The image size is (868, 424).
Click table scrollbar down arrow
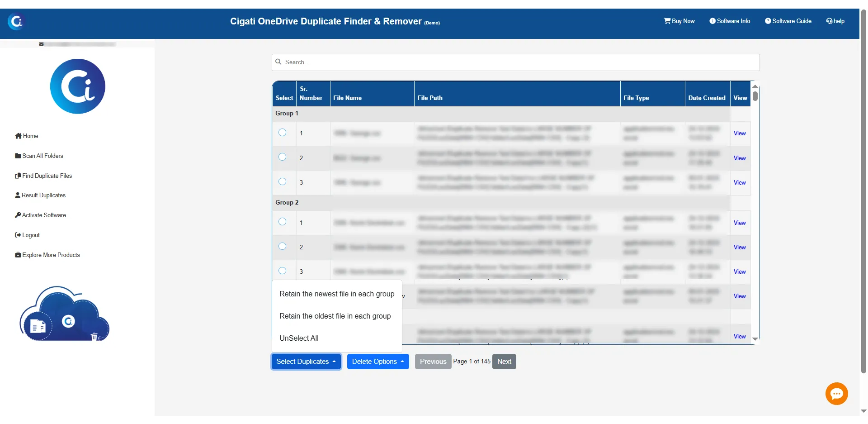(x=755, y=339)
